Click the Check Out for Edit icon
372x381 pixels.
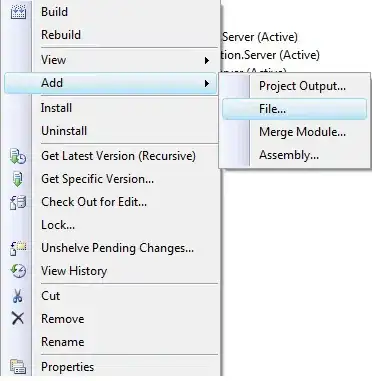18,202
